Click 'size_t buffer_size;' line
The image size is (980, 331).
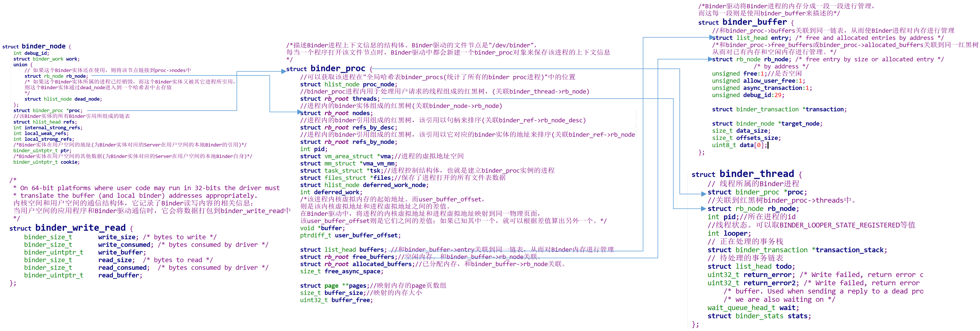pyautogui.click(x=333, y=293)
